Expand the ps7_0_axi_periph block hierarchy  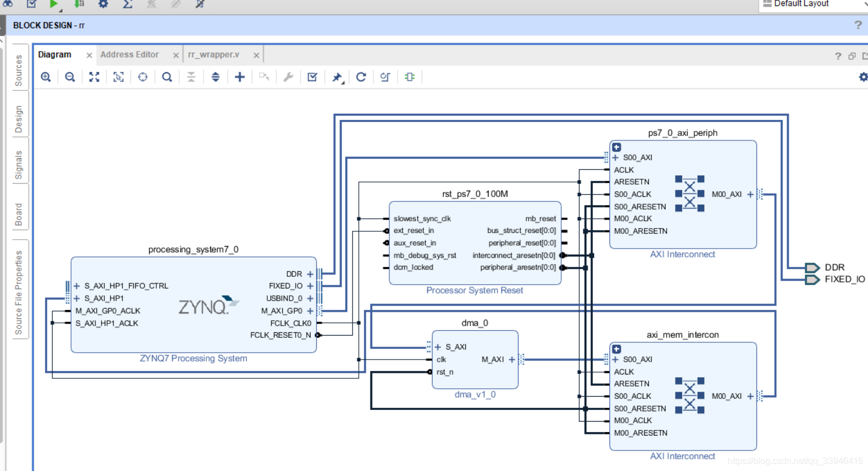(x=616, y=148)
